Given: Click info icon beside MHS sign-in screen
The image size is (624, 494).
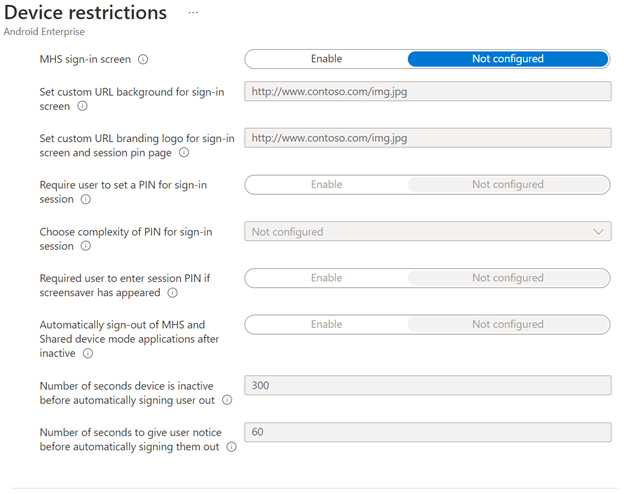Looking at the screenshot, I should (143, 59).
